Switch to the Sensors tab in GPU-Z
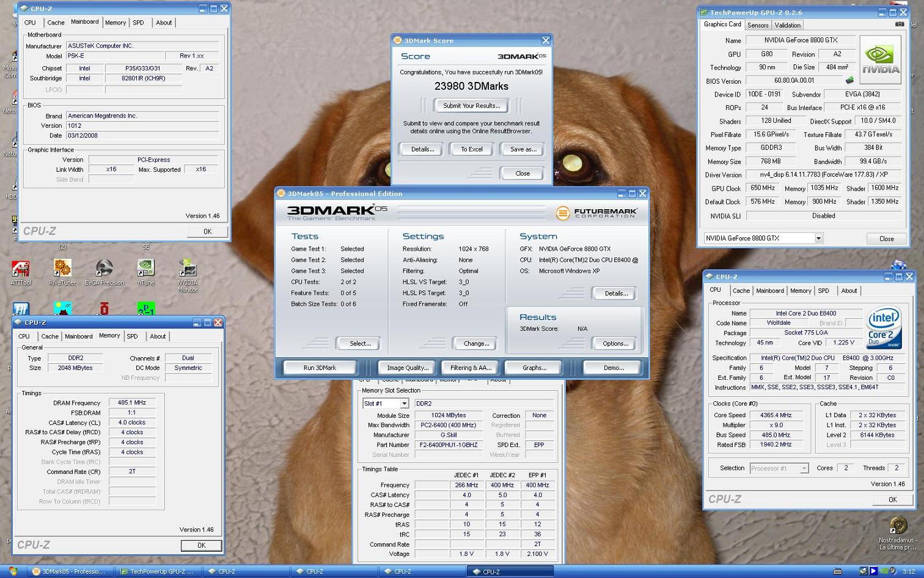 coord(758,25)
